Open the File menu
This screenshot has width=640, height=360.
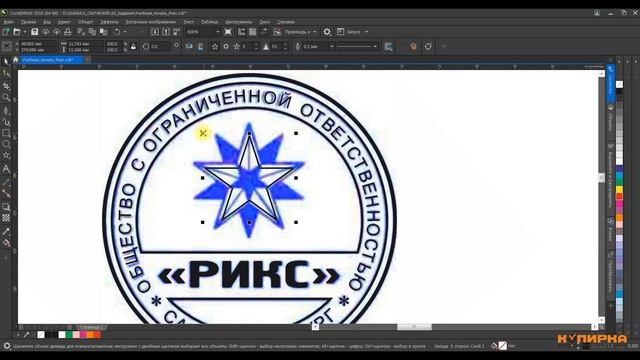coord(9,22)
